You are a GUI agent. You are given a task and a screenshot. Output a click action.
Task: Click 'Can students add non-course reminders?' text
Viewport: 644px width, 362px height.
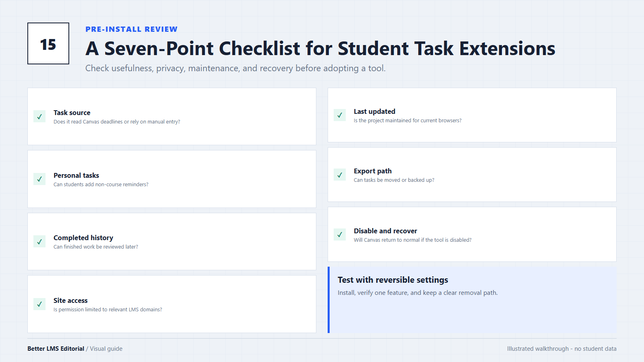[101, 185]
